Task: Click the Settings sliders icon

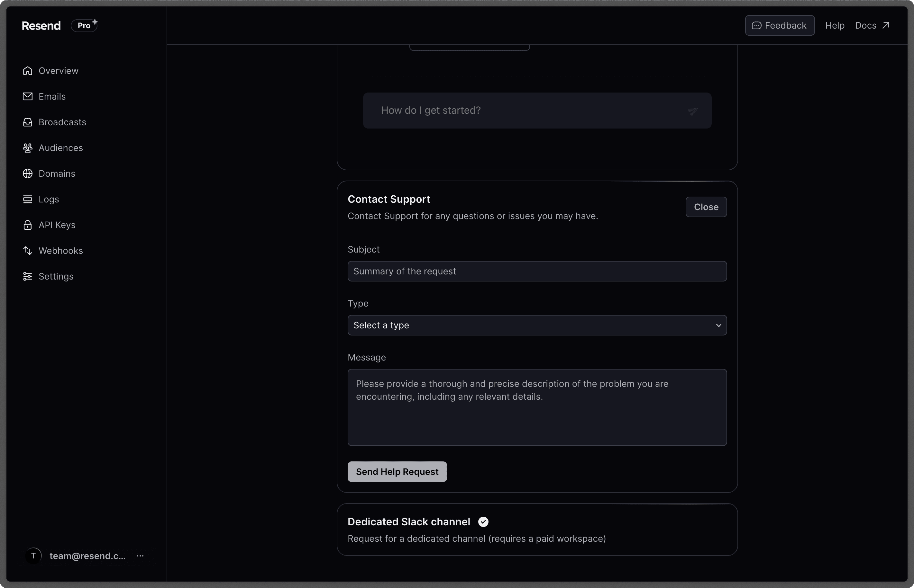Action: pos(28,276)
